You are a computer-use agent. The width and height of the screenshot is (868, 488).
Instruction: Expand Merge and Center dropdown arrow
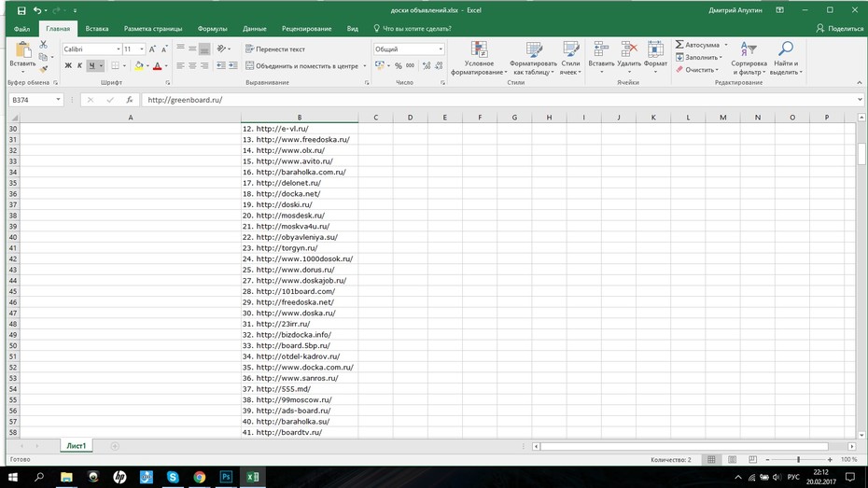[365, 66]
